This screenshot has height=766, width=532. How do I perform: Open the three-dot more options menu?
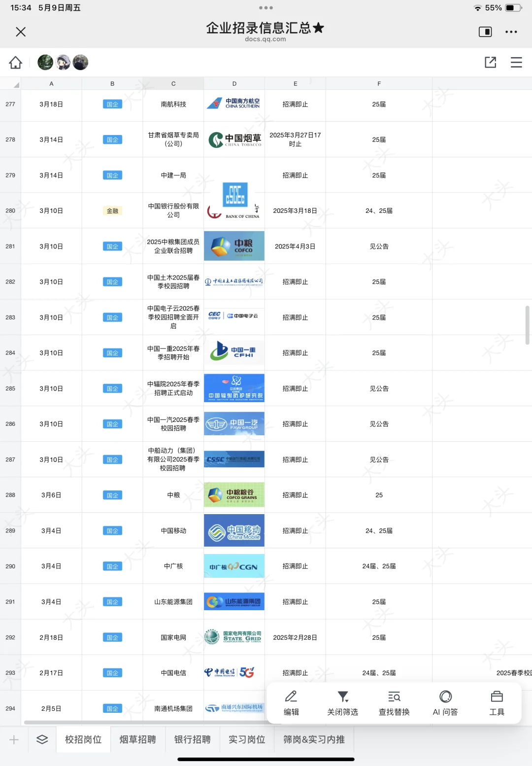[511, 32]
